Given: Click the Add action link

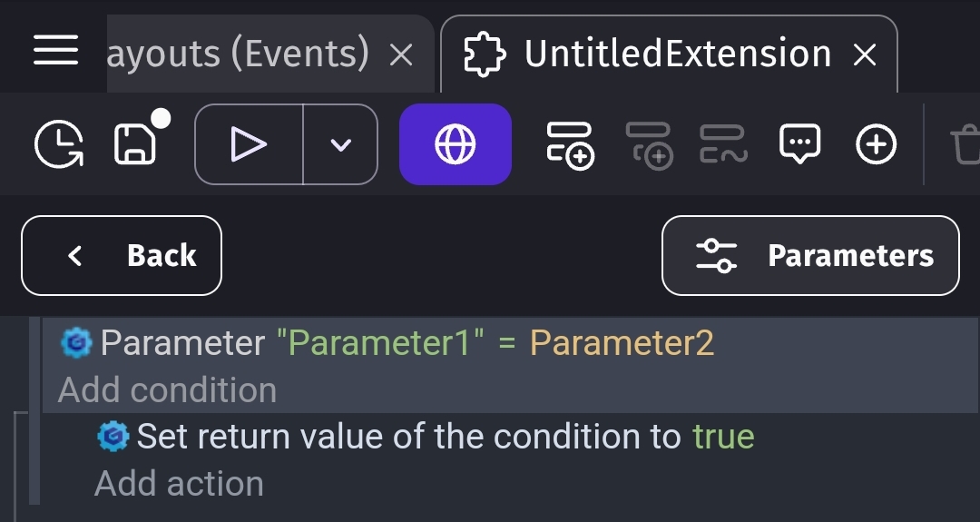Looking at the screenshot, I should click(179, 484).
